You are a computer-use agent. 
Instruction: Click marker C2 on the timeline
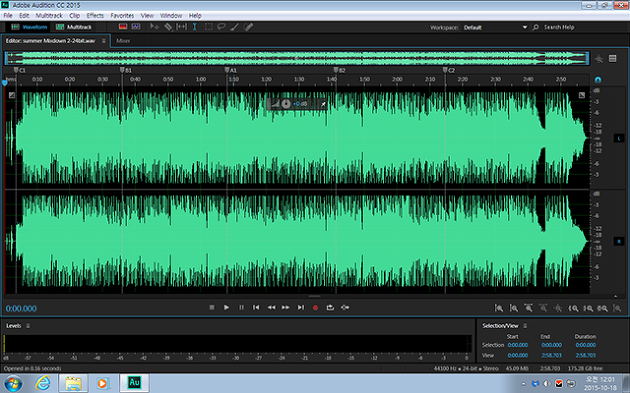coord(446,70)
